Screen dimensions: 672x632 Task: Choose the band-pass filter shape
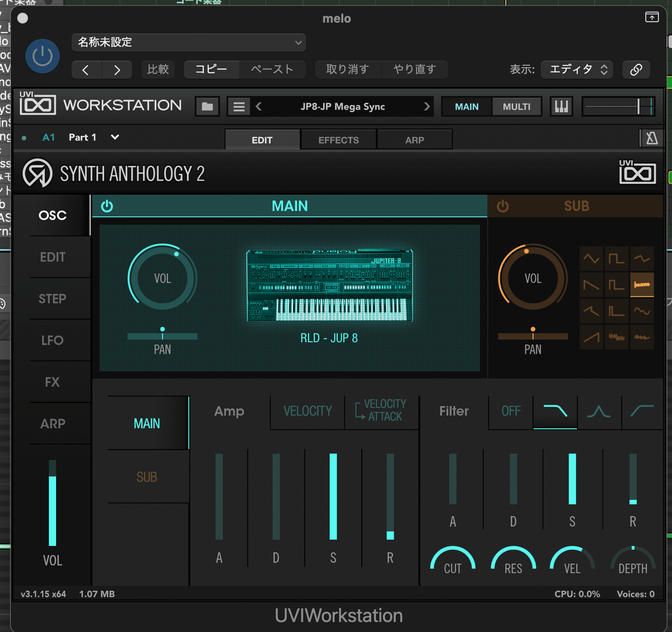click(599, 411)
